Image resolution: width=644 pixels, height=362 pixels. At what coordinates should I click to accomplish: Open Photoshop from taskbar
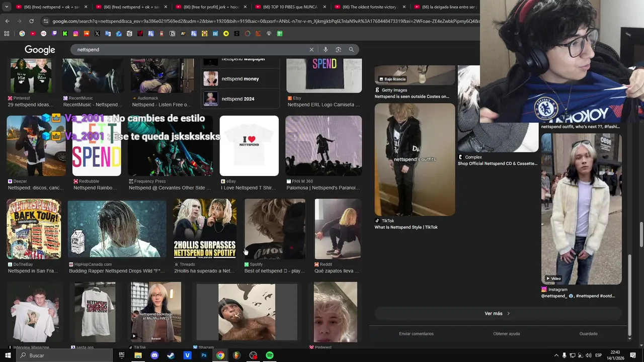(x=204, y=355)
